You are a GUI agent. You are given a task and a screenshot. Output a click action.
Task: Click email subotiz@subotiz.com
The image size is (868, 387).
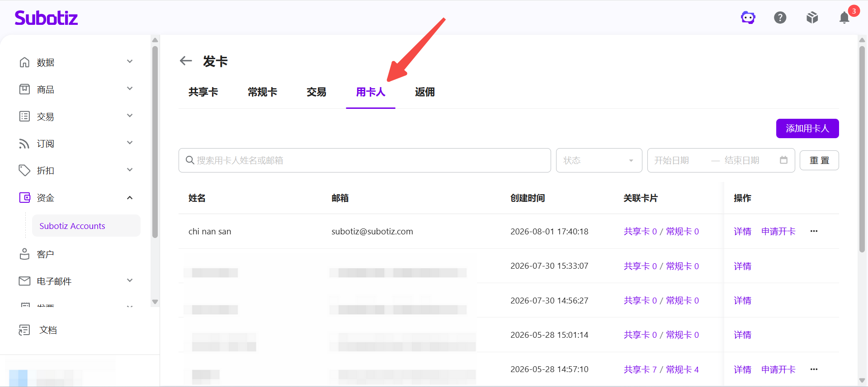tap(372, 232)
